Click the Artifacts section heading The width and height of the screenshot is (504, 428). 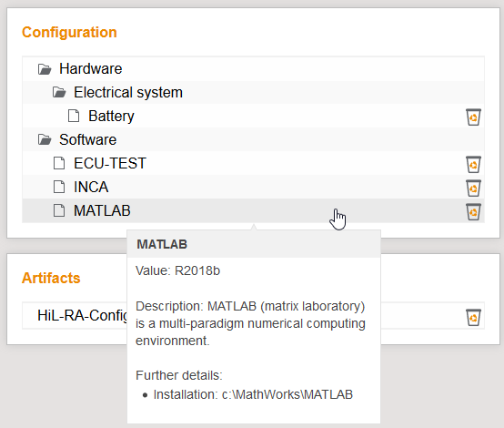(51, 278)
